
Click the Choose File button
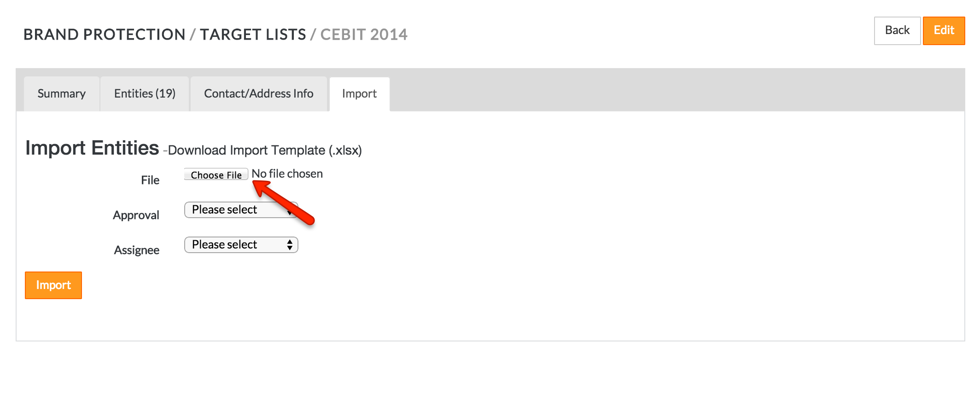pyautogui.click(x=215, y=175)
